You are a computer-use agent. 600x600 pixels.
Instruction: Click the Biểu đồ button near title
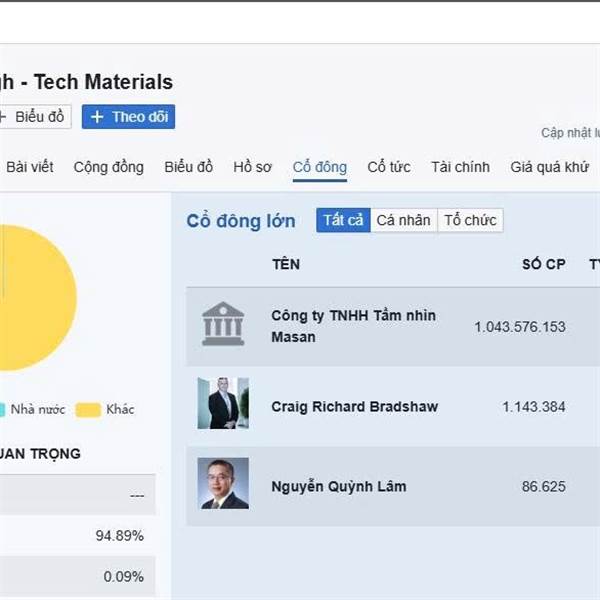coord(35,117)
